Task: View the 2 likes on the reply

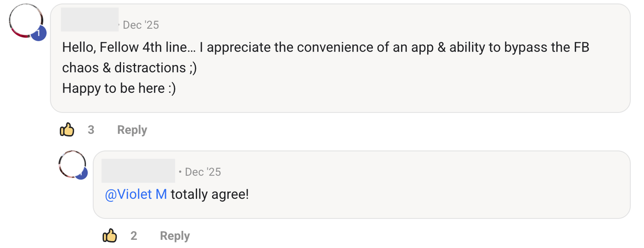Action: point(134,236)
